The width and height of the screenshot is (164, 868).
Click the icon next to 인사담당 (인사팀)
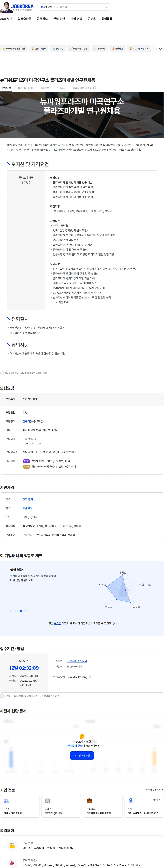point(89,677)
